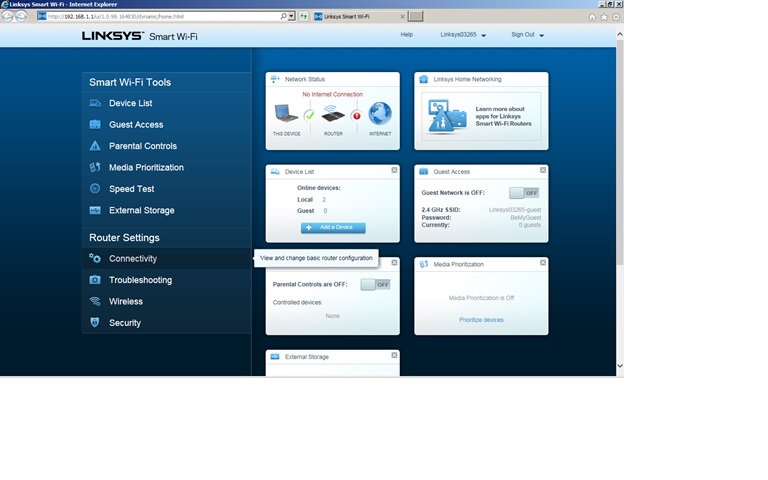Viewport: 768px width, 480px height.
Task: Open the Help link
Action: coord(407,35)
